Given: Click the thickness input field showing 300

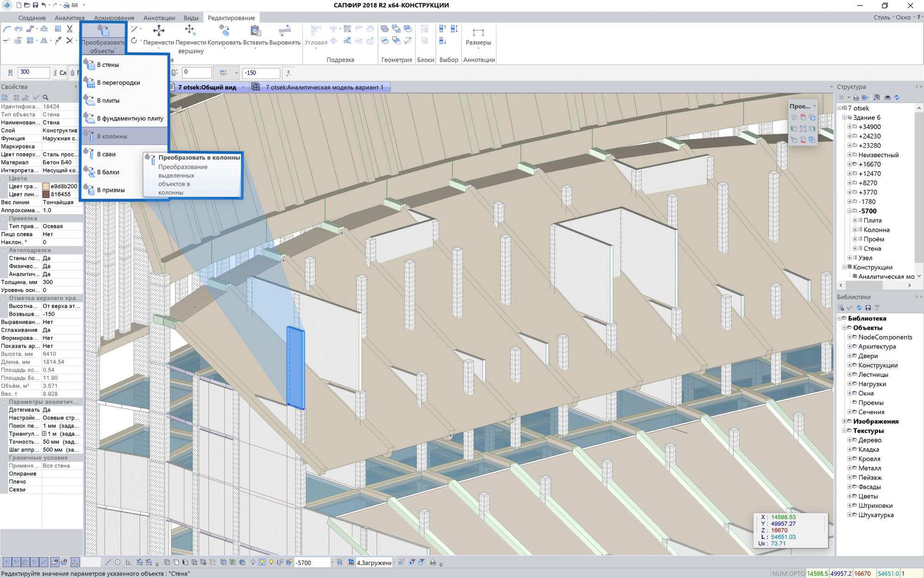Looking at the screenshot, I should 33,72.
